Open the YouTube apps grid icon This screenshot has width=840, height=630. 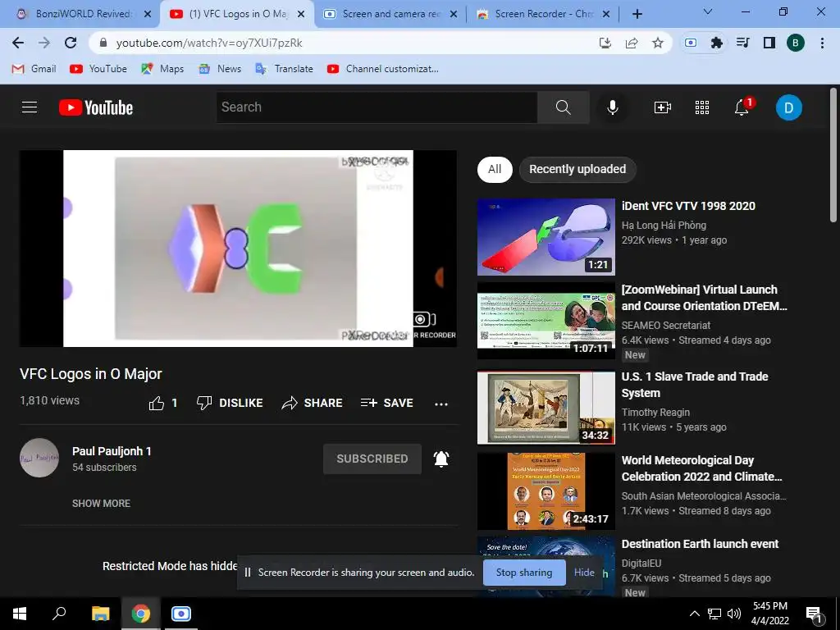coord(702,107)
